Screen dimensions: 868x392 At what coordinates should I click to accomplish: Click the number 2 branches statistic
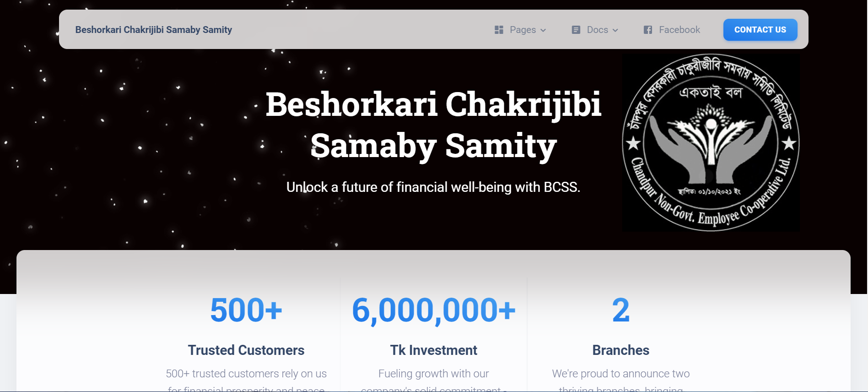[620, 310]
